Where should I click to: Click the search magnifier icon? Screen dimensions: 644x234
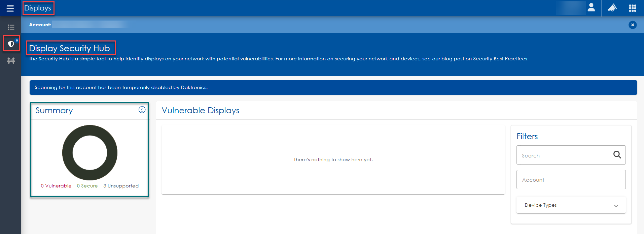coord(617,155)
